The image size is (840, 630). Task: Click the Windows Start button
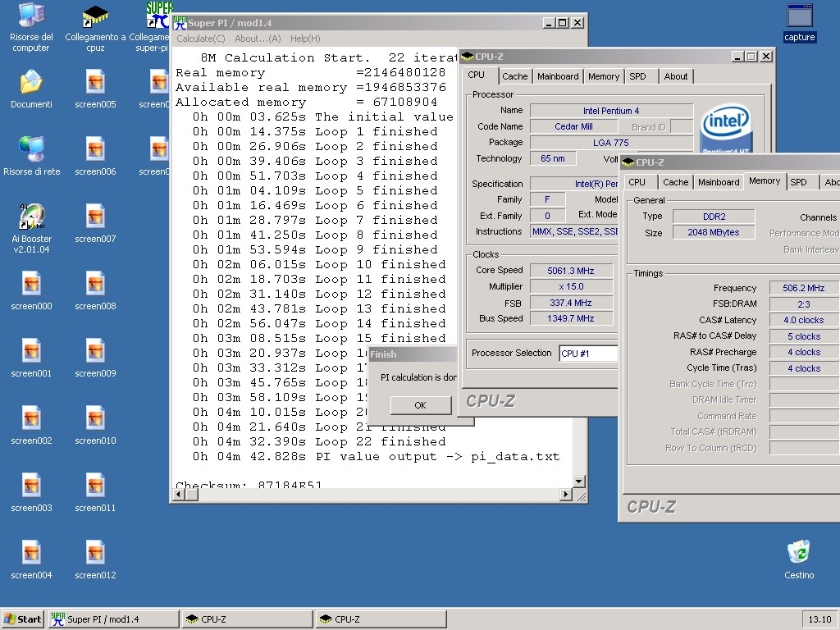click(23, 619)
